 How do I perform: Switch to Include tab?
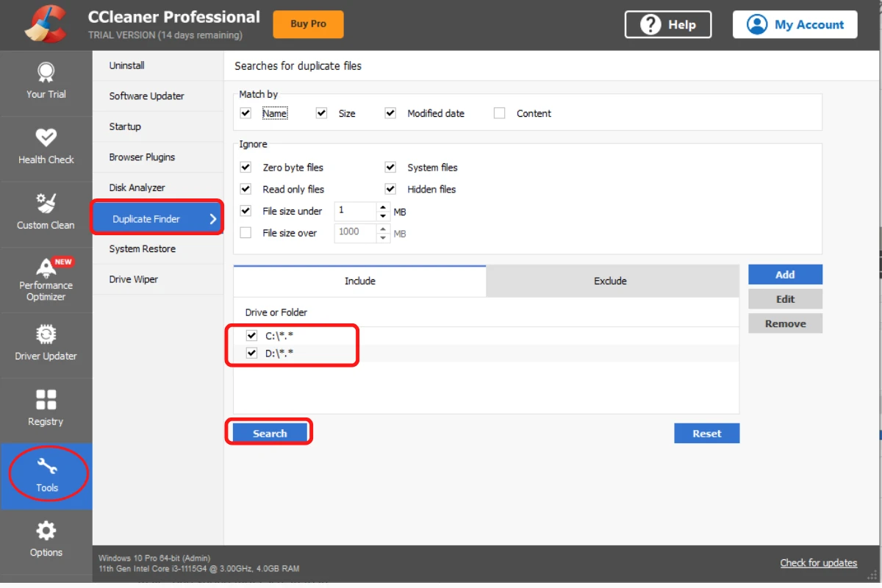pyautogui.click(x=360, y=281)
